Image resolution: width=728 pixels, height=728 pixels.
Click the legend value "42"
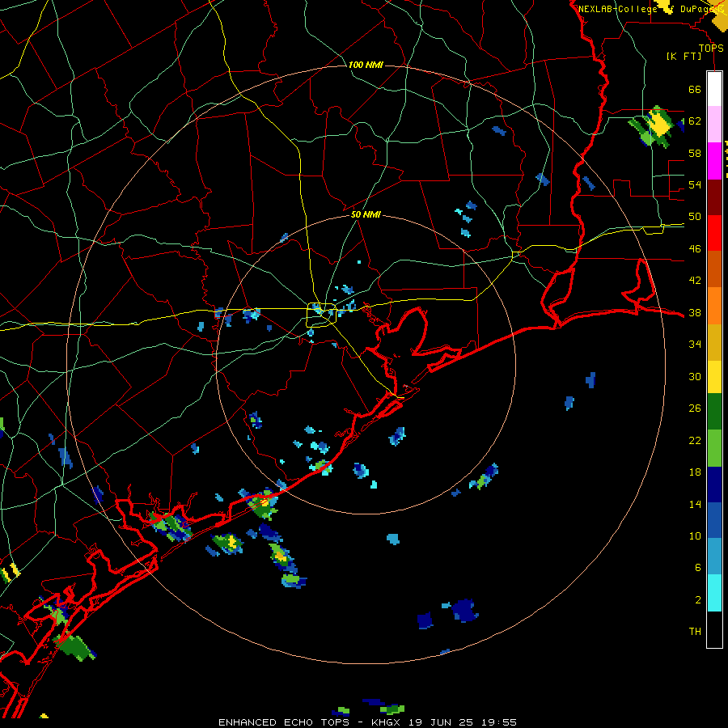(695, 281)
